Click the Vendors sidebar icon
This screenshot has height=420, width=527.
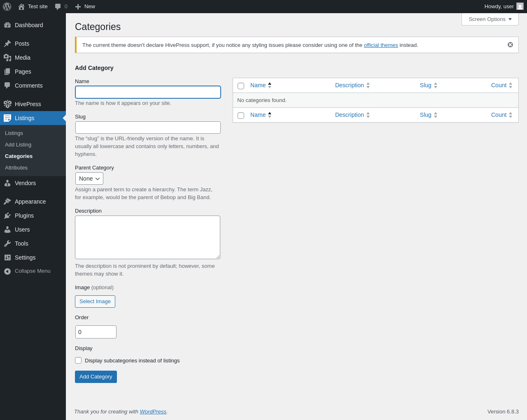pos(7,183)
